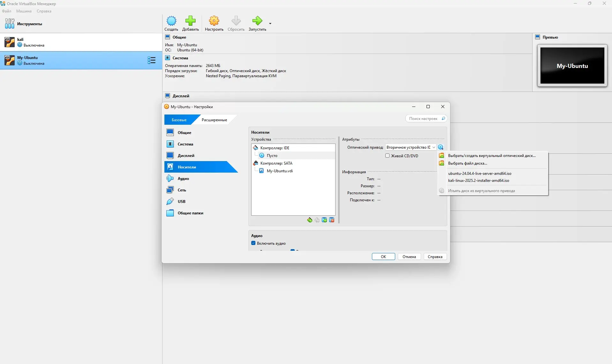Open Носители settings category
612x364 pixels.
point(201,167)
